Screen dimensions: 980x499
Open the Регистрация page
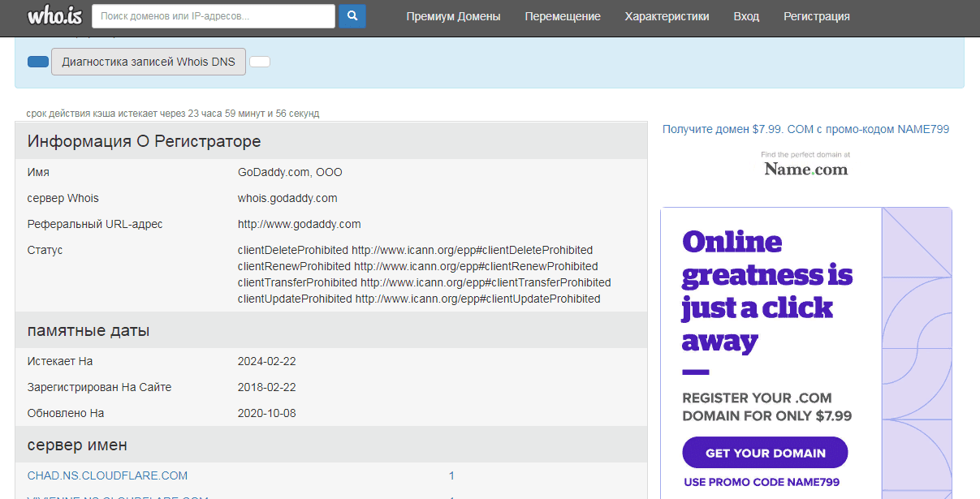[816, 16]
